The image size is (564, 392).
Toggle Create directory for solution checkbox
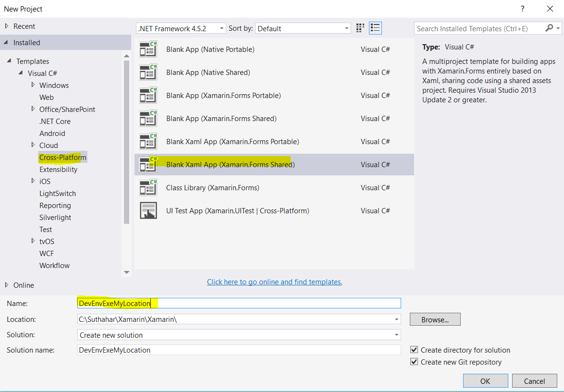click(x=414, y=350)
